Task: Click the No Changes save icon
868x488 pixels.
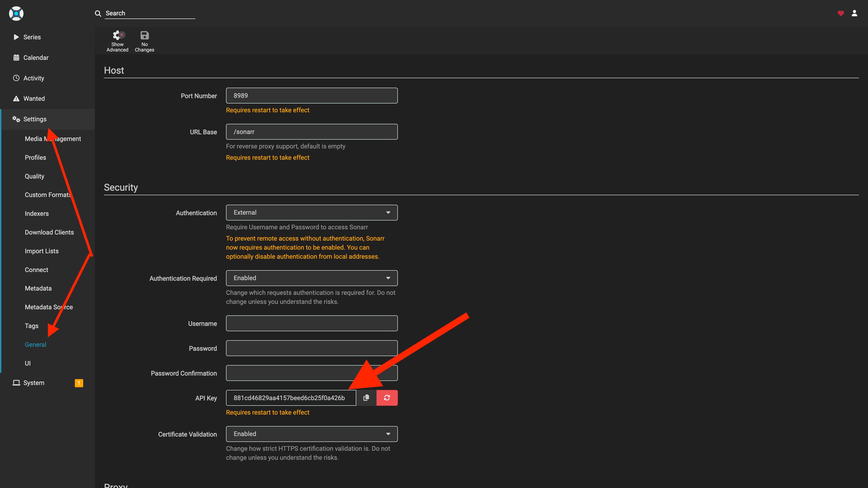Action: pyautogui.click(x=145, y=35)
